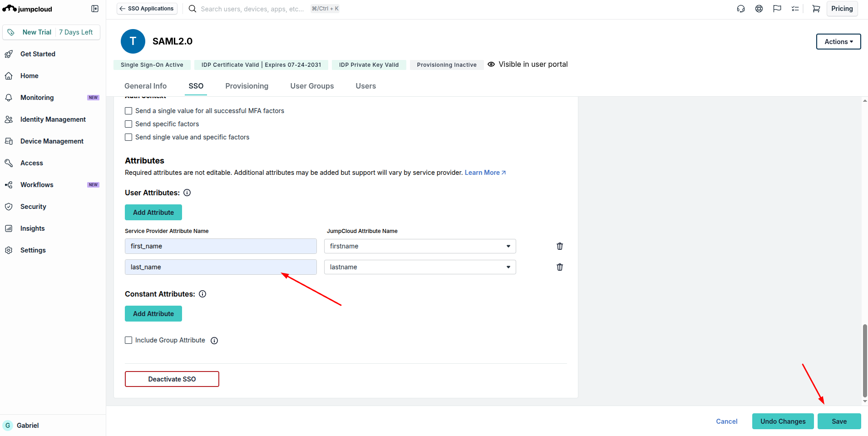868x436 pixels.
Task: Click Provisioning Inactive status badge
Action: pos(447,65)
